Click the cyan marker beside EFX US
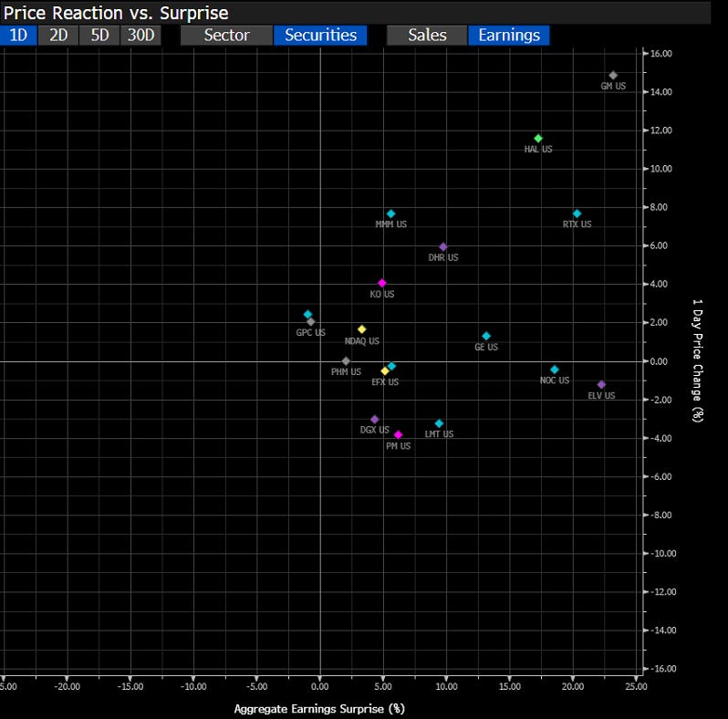Image resolution: width=728 pixels, height=719 pixels. click(391, 366)
